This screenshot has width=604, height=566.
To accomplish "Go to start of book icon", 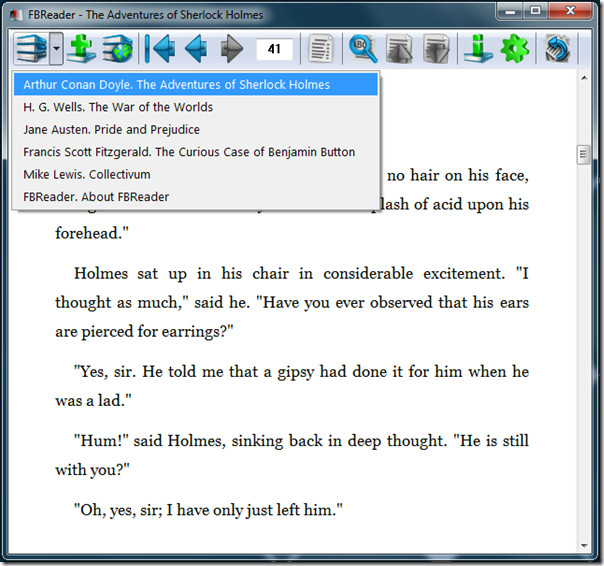I will [159, 49].
